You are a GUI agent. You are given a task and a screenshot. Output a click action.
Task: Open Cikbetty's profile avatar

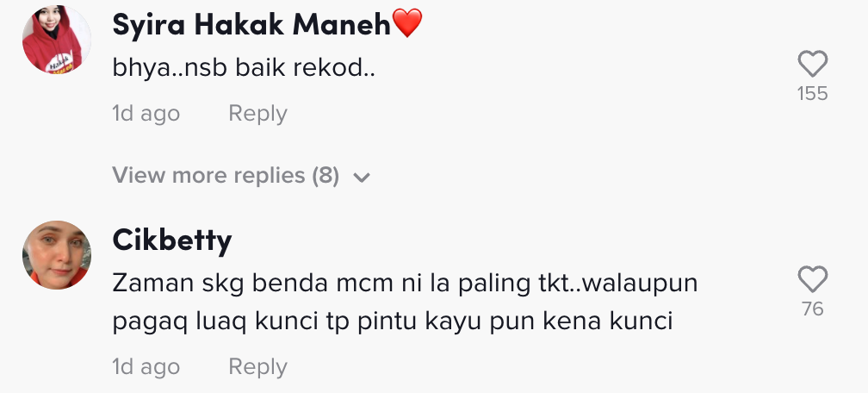57,254
